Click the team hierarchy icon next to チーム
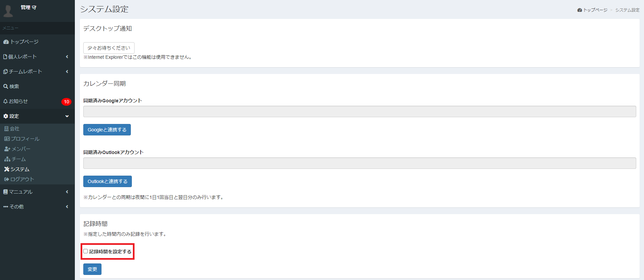 [7, 159]
